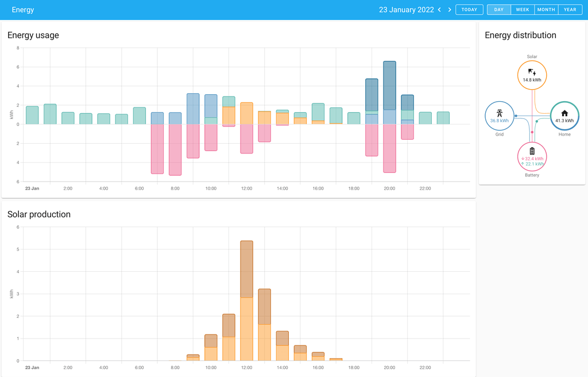
Task: Switch to the MONTH view
Action: coord(546,9)
